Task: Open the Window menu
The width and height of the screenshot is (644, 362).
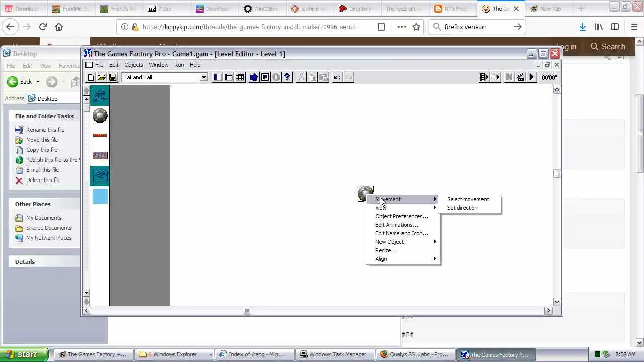Action: tap(158, 65)
